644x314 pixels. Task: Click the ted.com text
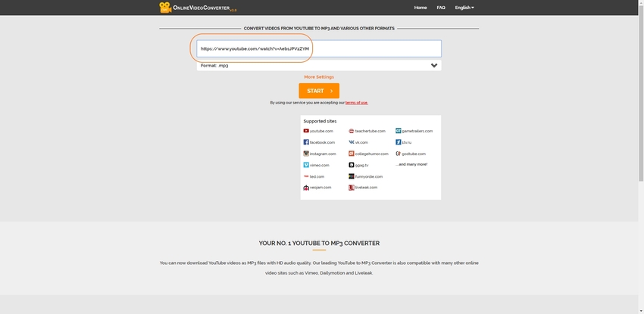point(317,177)
